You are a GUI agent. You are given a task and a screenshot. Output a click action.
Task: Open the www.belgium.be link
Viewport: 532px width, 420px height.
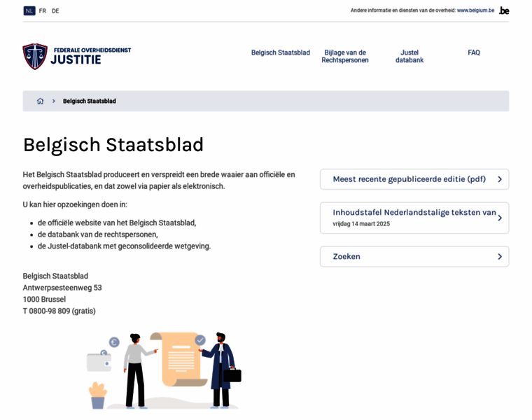click(475, 10)
